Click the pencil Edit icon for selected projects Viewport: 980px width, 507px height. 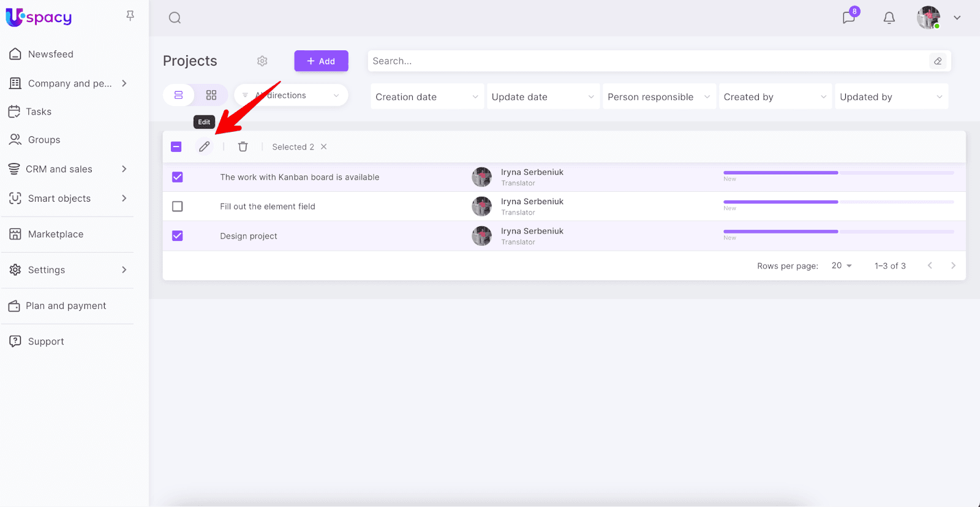[204, 147]
